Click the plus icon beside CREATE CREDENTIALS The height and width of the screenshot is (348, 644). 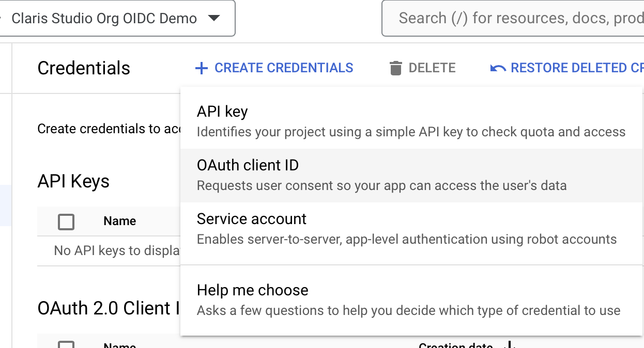201,68
